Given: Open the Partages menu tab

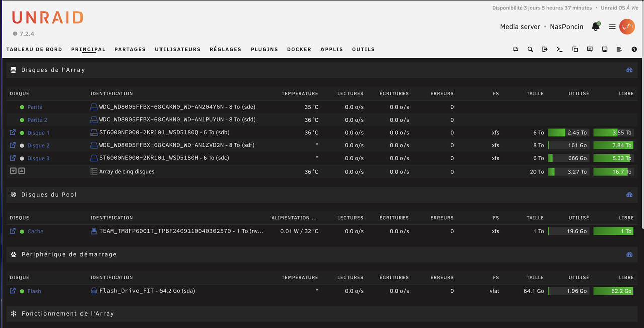Looking at the screenshot, I should click(x=130, y=49).
